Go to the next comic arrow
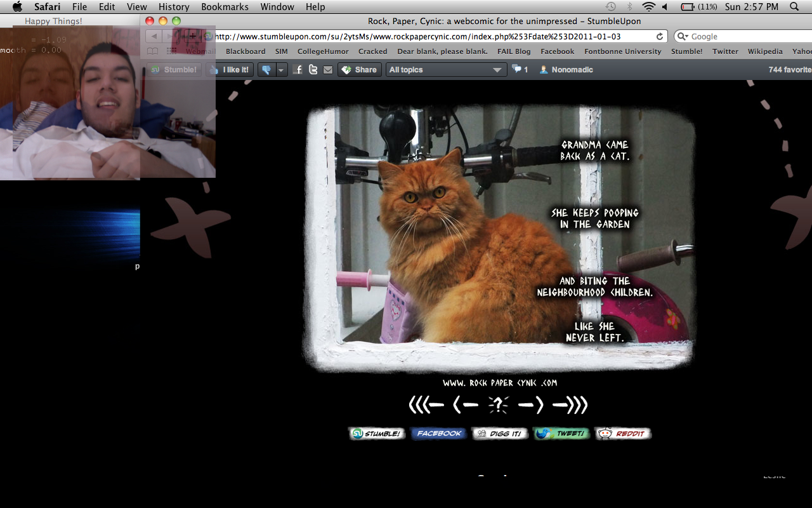The image size is (812, 508). [x=530, y=404]
